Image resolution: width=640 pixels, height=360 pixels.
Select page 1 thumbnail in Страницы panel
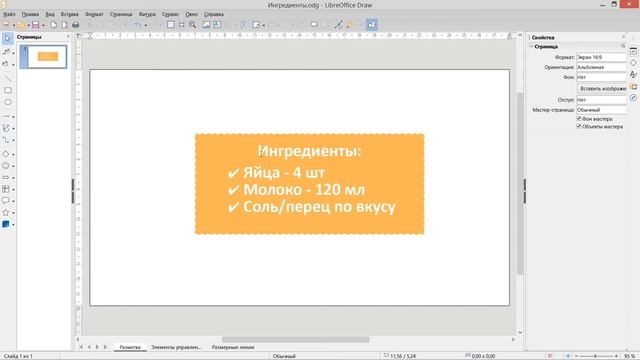pos(43,56)
